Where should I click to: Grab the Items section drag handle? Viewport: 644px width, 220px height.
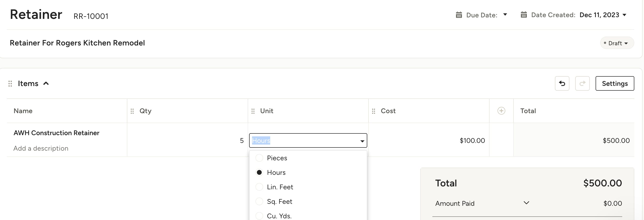pyautogui.click(x=10, y=84)
